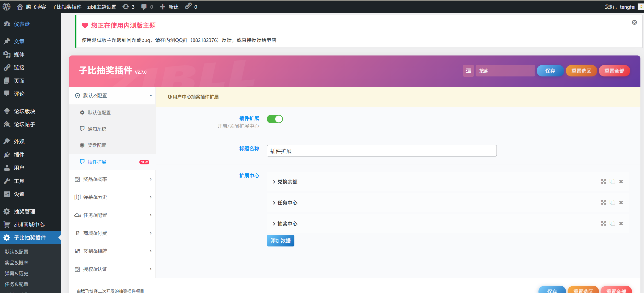Click the 链接 chain icon in sidebar
This screenshot has height=293, width=644.
click(7, 67)
